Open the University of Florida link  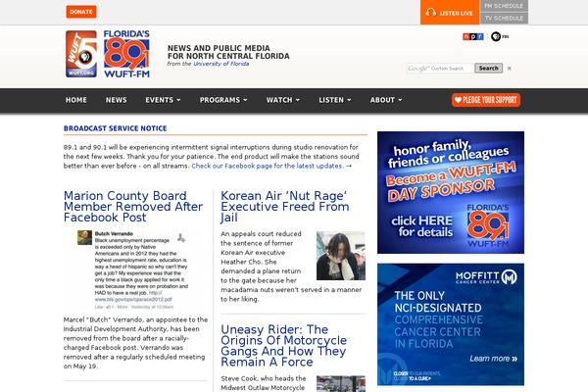220,64
